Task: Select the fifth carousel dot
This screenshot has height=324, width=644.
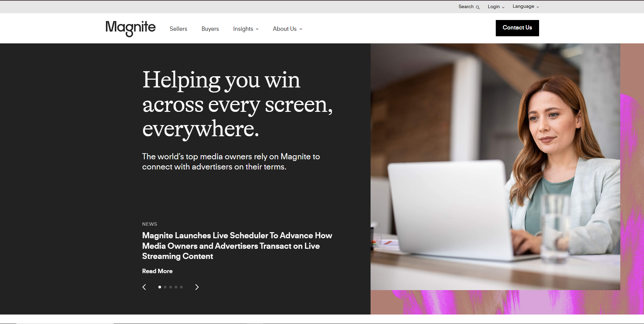Action: point(181,287)
